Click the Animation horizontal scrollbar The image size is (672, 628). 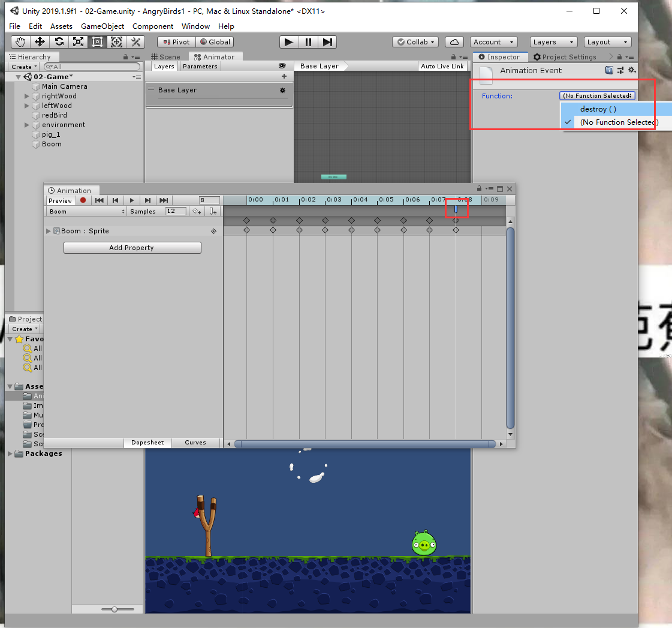click(365, 443)
